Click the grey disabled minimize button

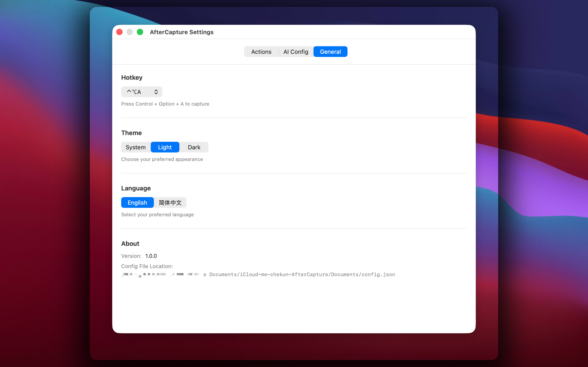130,32
